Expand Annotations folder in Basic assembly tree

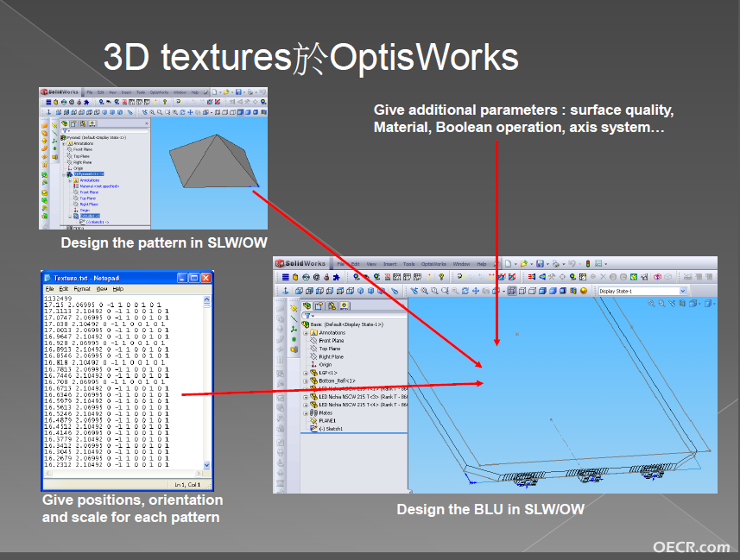(306, 332)
